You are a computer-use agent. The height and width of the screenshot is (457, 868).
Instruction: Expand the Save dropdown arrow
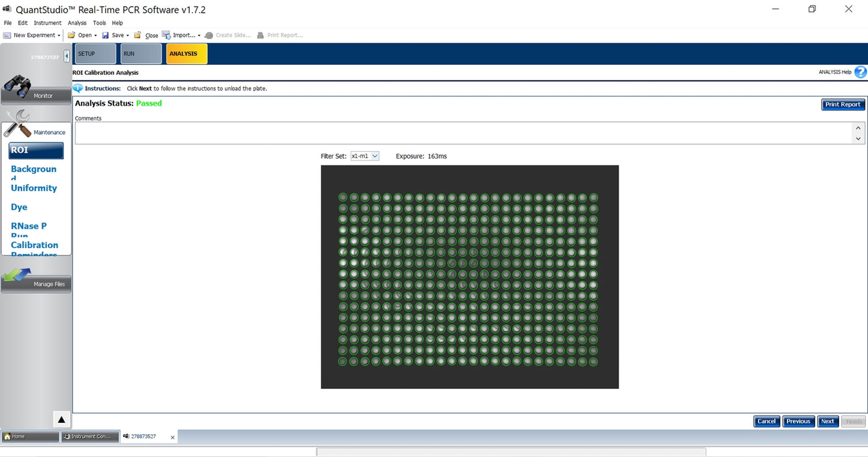pyautogui.click(x=127, y=35)
